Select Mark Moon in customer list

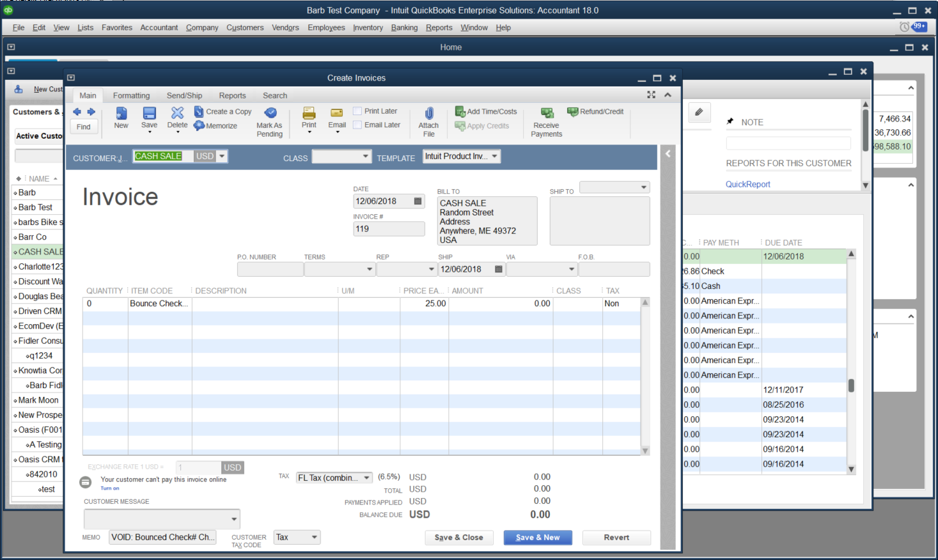click(38, 400)
